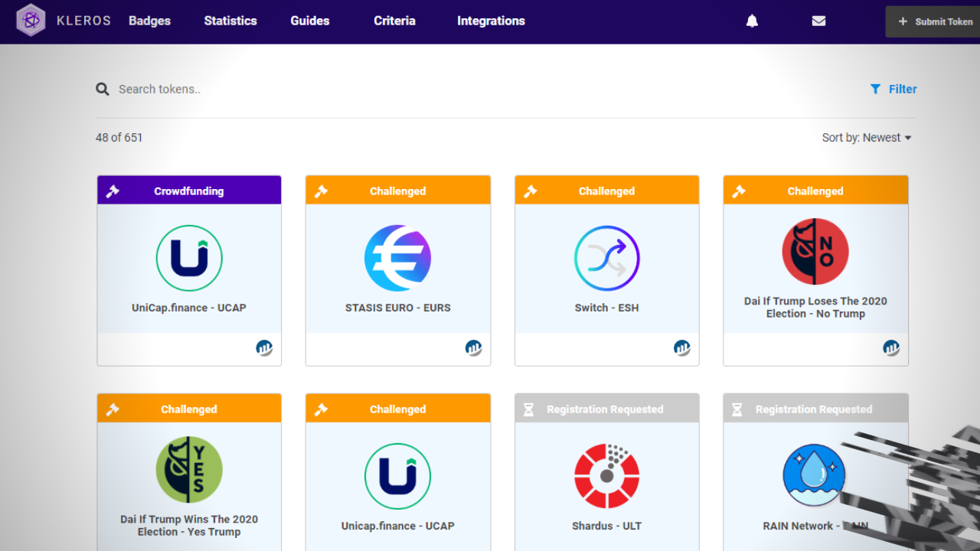
Task: Click 'Dai If Trump Wins The 2020 Election' name
Action: (189, 525)
